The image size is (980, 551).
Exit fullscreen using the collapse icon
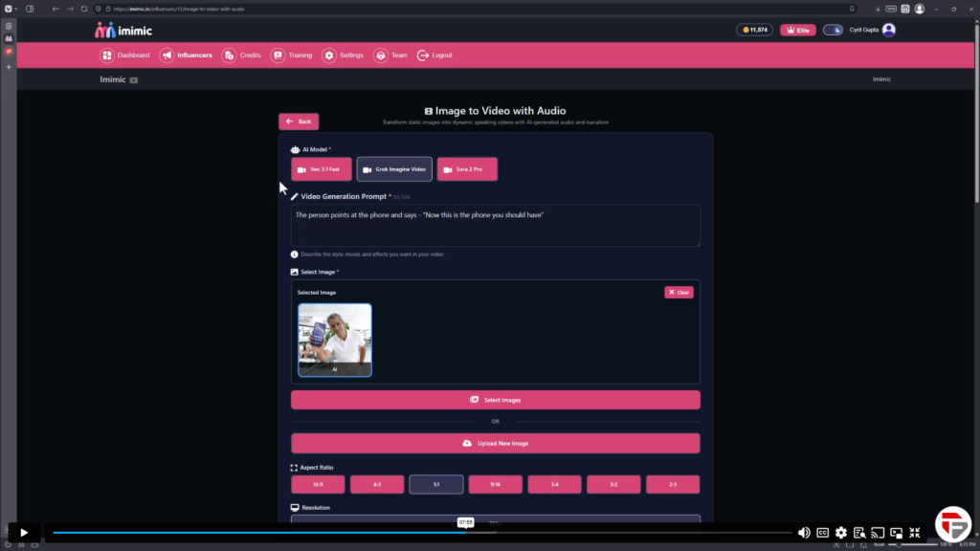pos(915,533)
